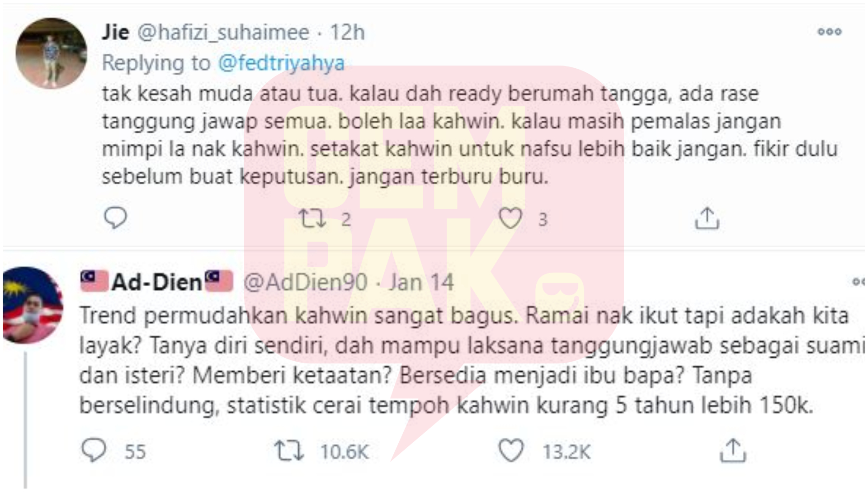The width and height of the screenshot is (868, 496).
Task: Open Ad-Dien's profile avatar
Action: [33, 305]
